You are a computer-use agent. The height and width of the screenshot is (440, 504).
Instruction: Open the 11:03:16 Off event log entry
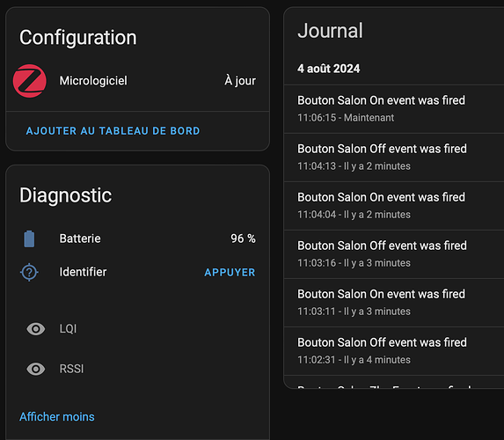(x=394, y=254)
